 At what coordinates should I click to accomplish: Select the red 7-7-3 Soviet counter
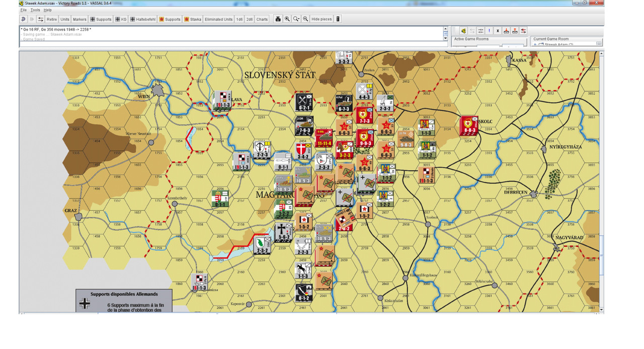point(364,115)
